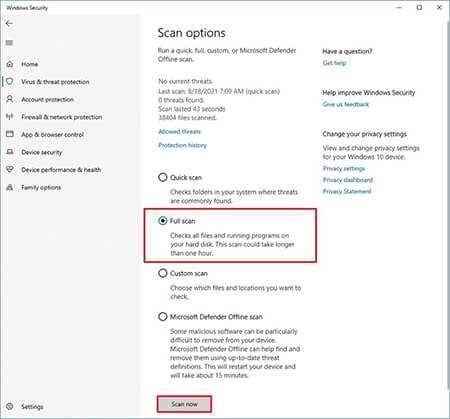Click the Scan options heading
450x419 pixels.
[192, 33]
